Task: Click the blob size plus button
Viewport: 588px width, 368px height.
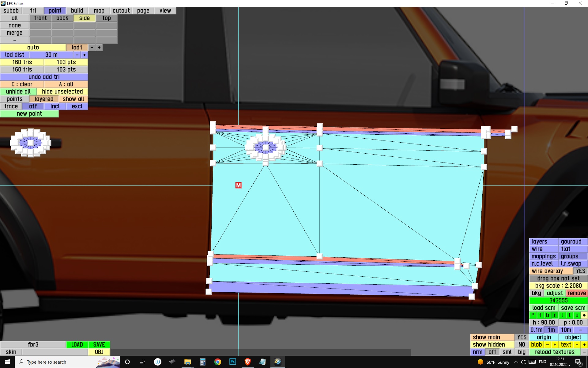Action: (x=555, y=345)
